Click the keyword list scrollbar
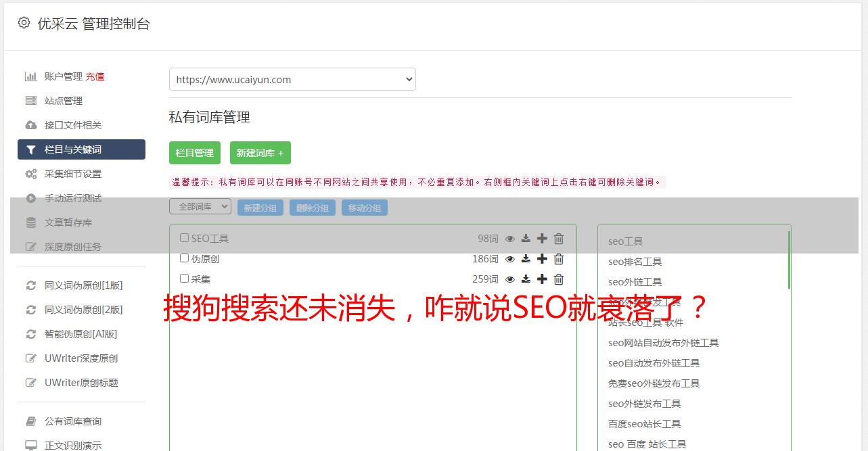This screenshot has width=868, height=451. tap(789, 260)
